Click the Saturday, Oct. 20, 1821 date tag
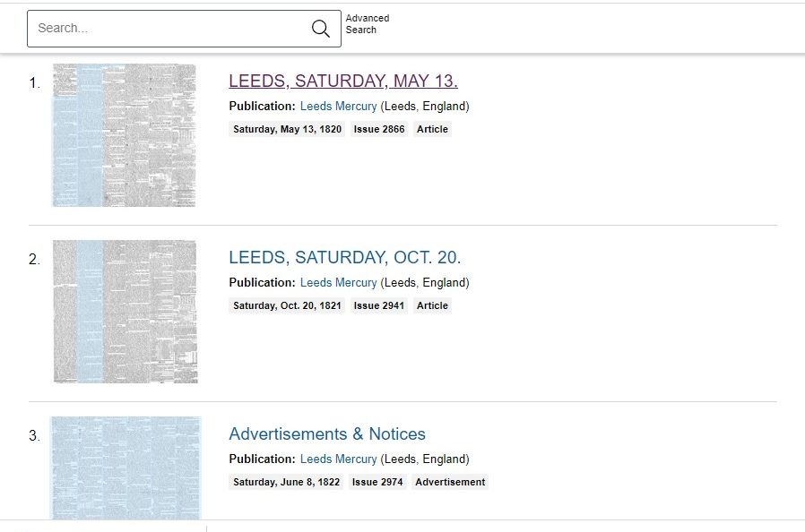 point(288,305)
